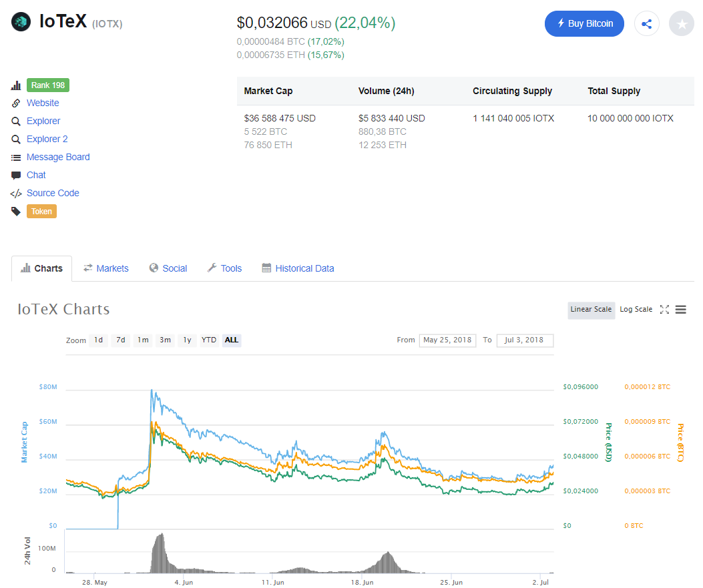Click the June 4 volume spike bar
Viewport: 703px width, 588px height.
(160, 553)
